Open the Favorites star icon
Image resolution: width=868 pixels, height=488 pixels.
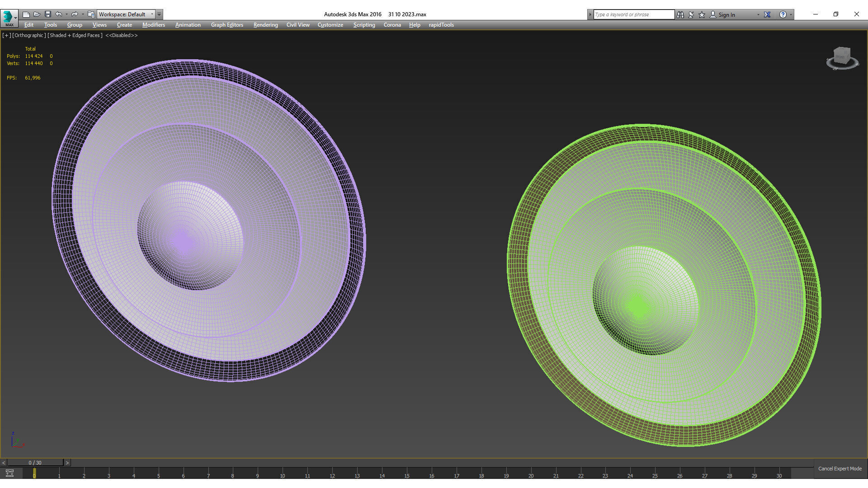702,14
